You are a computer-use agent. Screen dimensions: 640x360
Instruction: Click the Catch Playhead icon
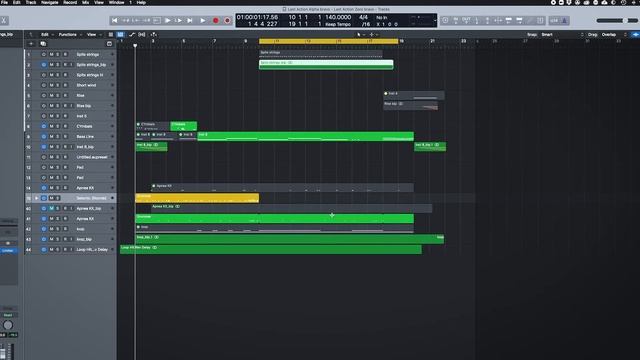pos(153,35)
